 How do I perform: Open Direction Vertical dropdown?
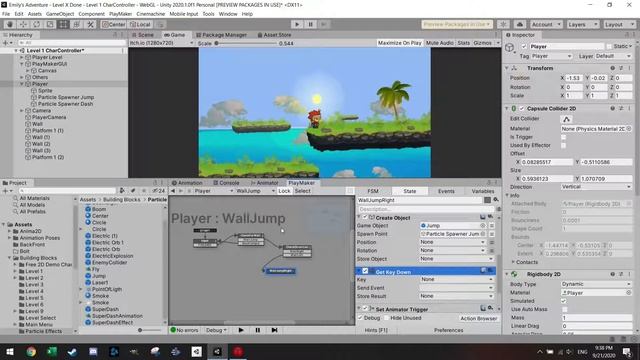pos(596,187)
